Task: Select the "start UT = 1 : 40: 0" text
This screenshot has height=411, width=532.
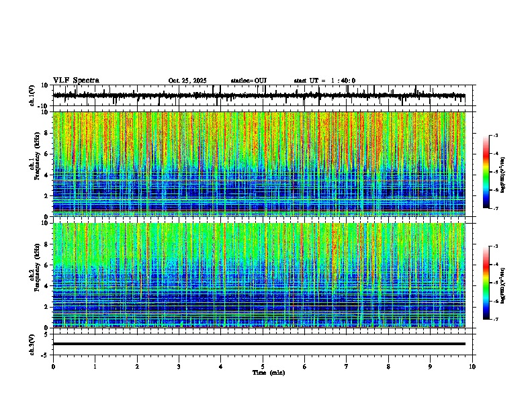Action: coord(324,81)
